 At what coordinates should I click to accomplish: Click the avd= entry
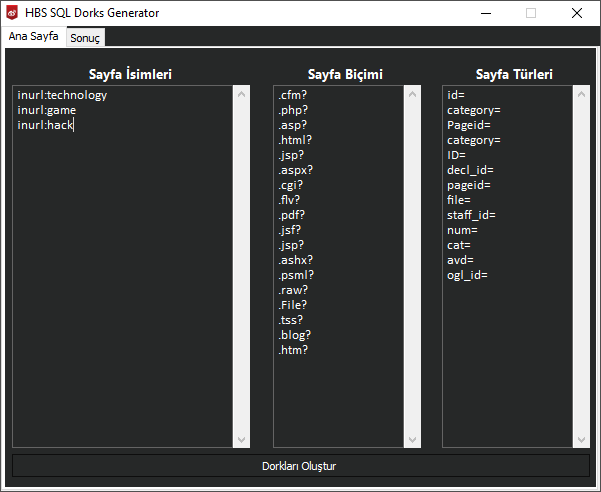click(x=460, y=260)
